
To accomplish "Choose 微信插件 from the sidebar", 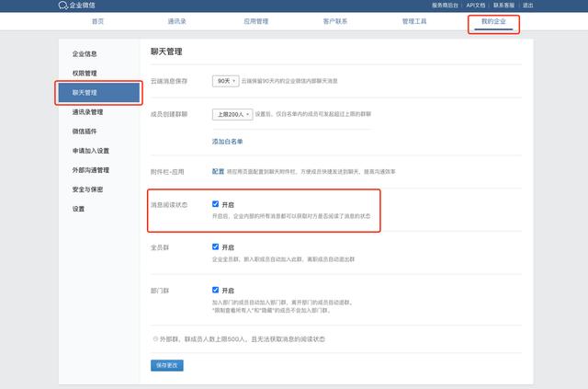I will 85,132.
